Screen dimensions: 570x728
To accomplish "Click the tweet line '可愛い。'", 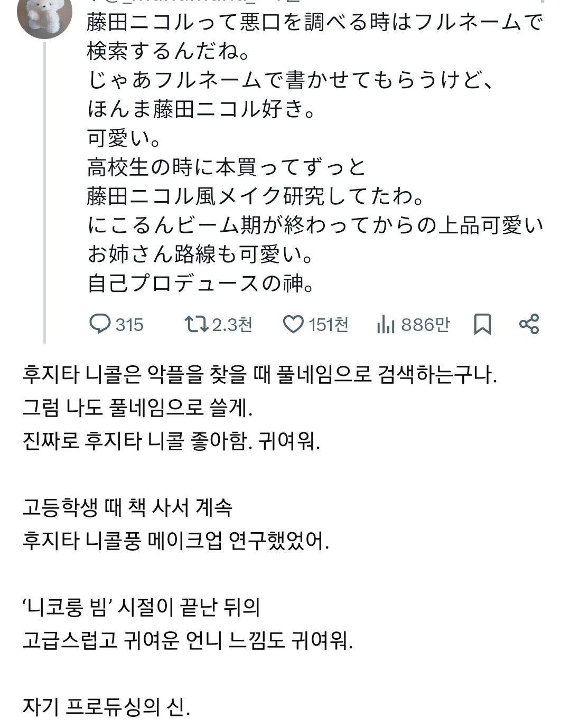I will point(125,138).
